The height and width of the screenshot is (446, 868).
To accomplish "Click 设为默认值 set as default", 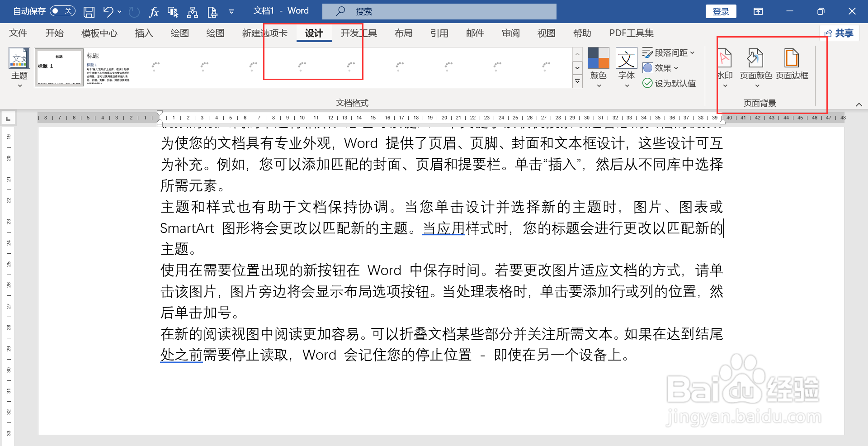I will coord(669,83).
